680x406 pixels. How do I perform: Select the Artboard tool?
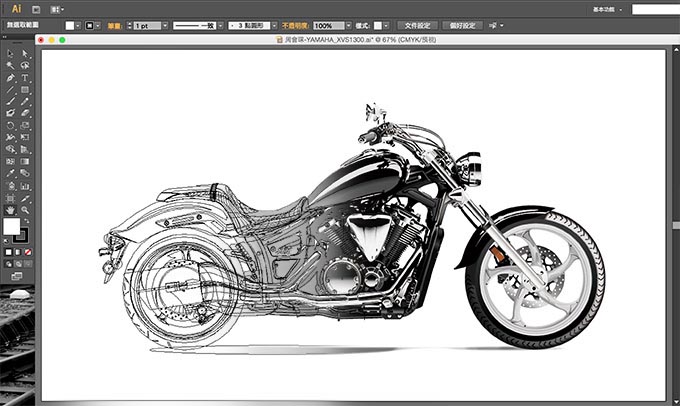click(x=10, y=199)
